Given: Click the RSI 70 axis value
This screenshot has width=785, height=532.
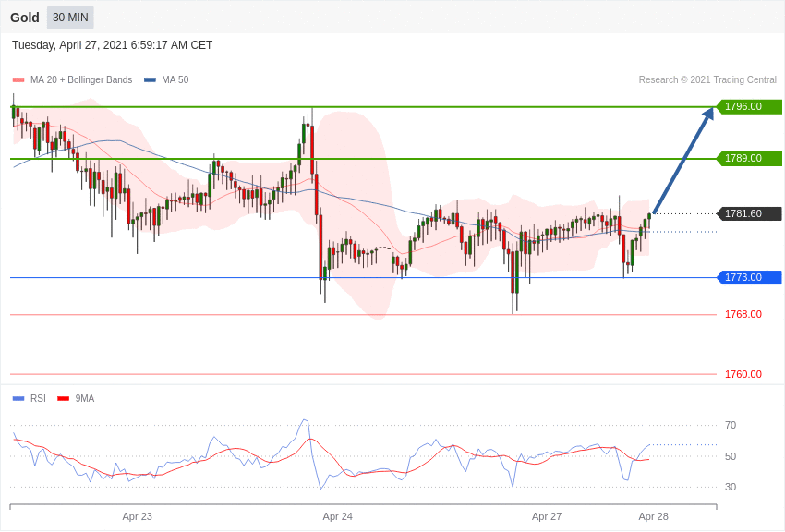Looking at the screenshot, I should coord(731,426).
